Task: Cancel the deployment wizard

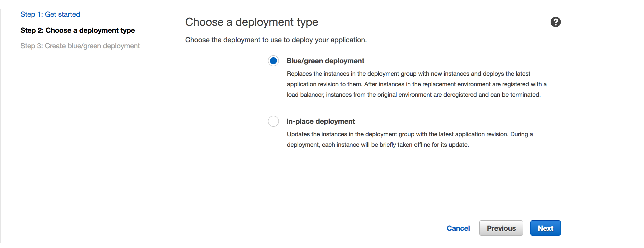Action: (x=458, y=228)
